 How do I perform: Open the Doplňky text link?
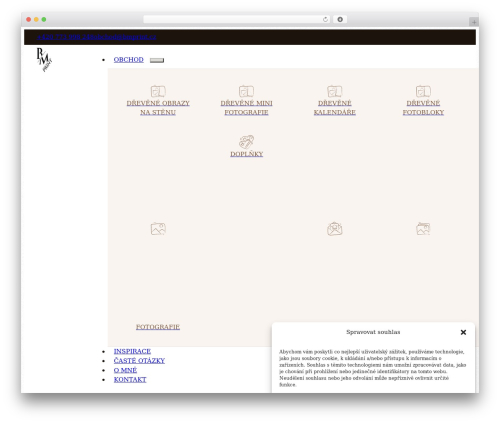(246, 154)
